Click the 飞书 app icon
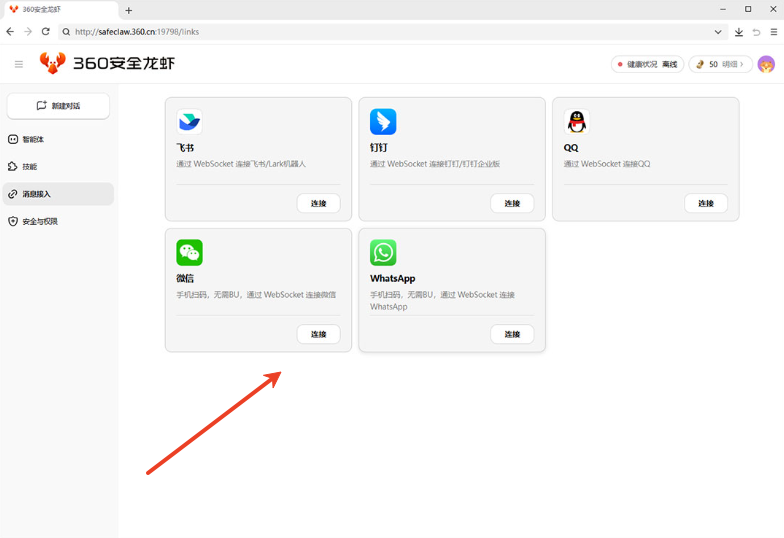The height and width of the screenshot is (538, 784). point(190,122)
